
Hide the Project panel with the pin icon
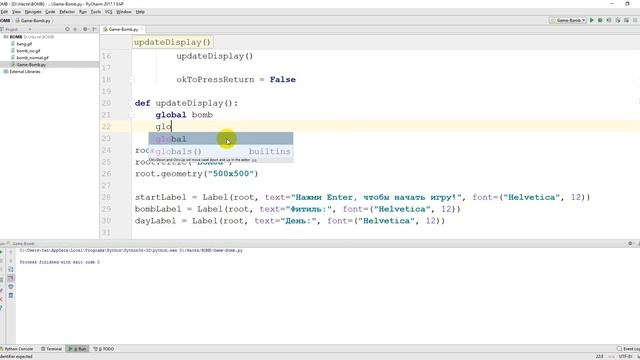tap(94, 29)
